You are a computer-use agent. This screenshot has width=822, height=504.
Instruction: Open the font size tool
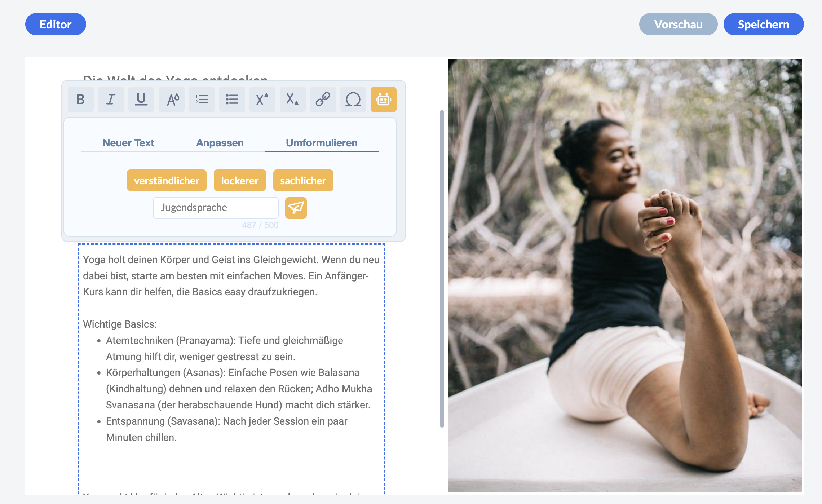(172, 100)
